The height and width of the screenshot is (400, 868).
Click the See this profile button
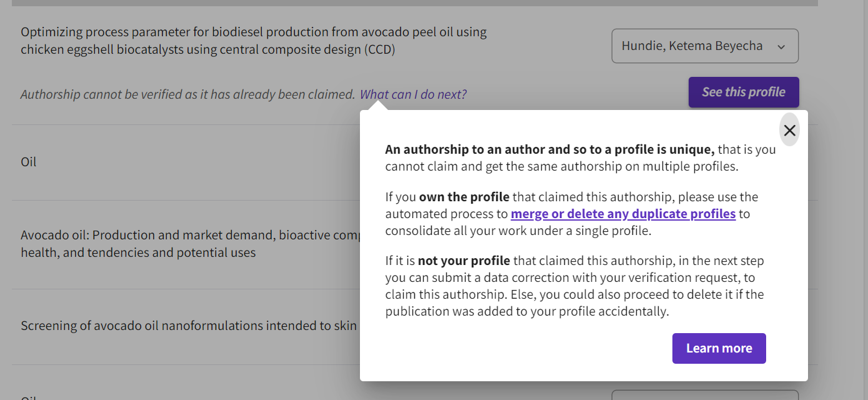(743, 91)
